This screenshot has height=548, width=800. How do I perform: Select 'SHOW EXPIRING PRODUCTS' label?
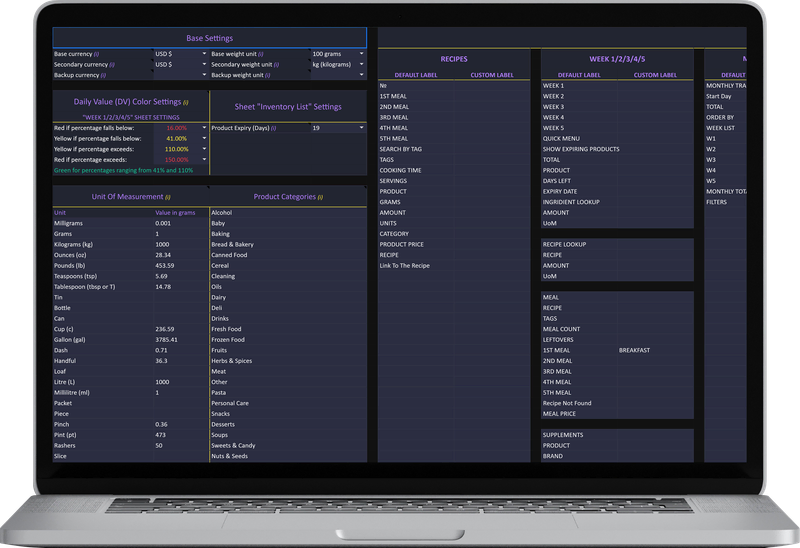(x=581, y=150)
